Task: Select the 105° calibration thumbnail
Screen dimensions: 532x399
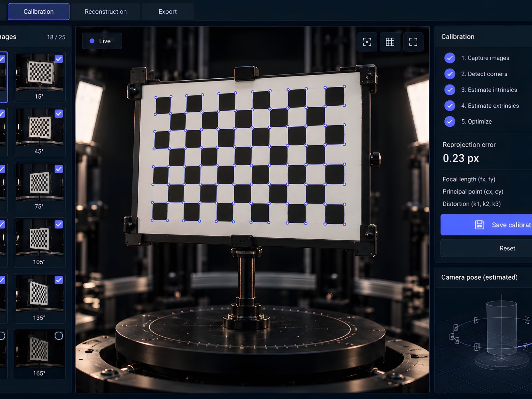Action: click(x=40, y=243)
